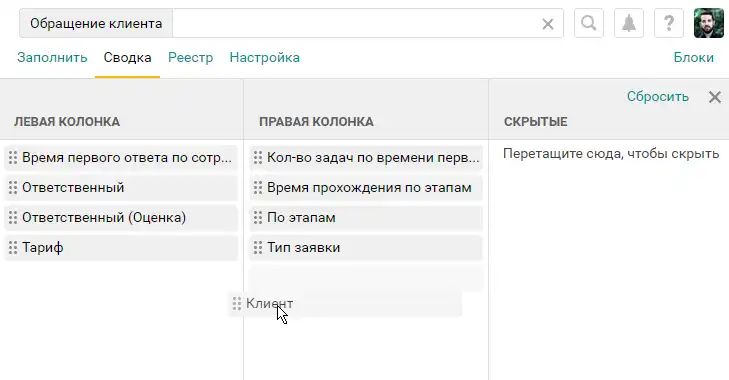Grab drag handle of Время первого ответа row
The width and height of the screenshot is (729, 380).
pos(13,157)
